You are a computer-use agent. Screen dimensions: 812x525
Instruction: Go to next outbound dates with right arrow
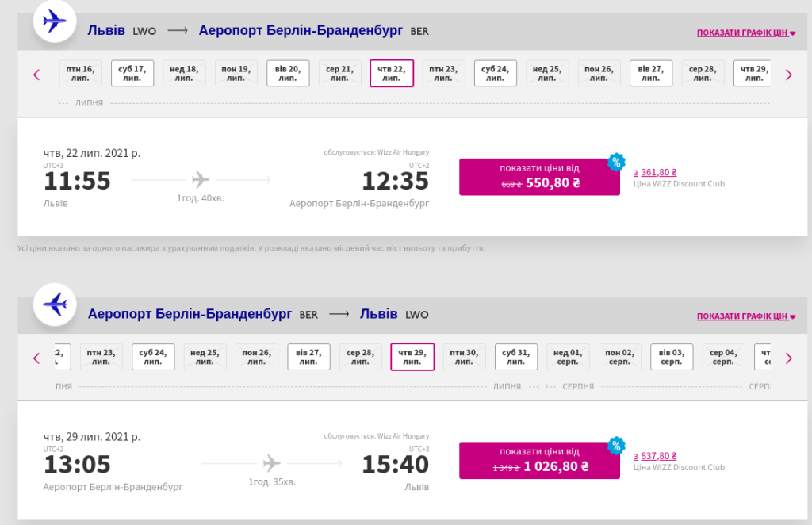[788, 75]
